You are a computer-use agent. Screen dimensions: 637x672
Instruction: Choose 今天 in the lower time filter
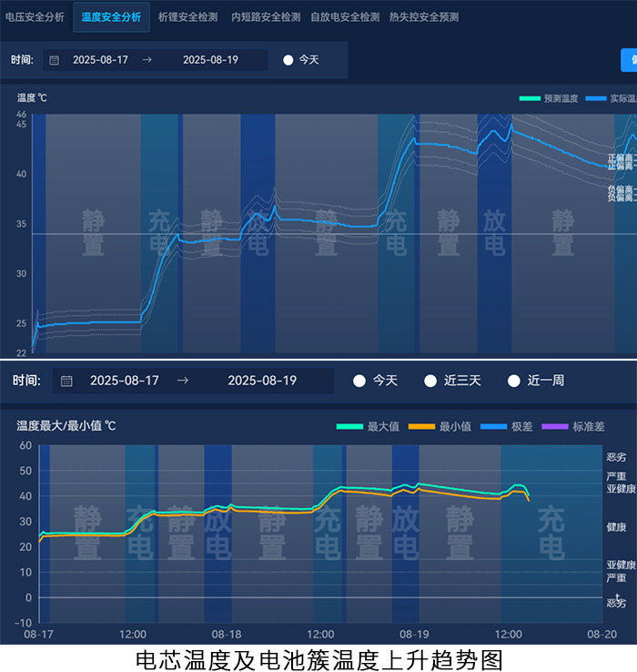pos(360,381)
